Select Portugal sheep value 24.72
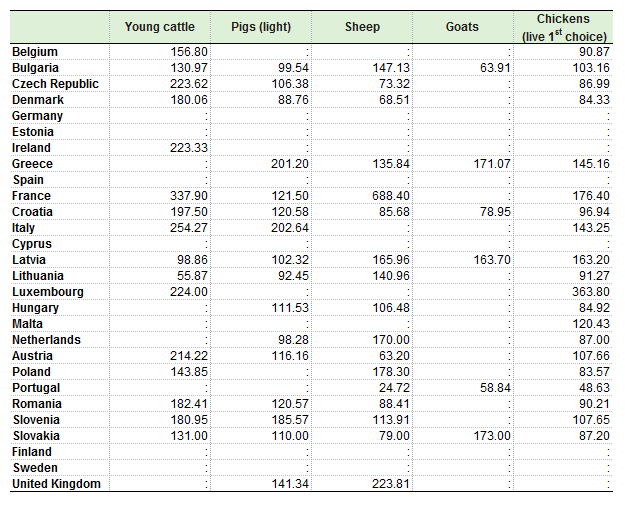The width and height of the screenshot is (625, 508). tap(394, 388)
